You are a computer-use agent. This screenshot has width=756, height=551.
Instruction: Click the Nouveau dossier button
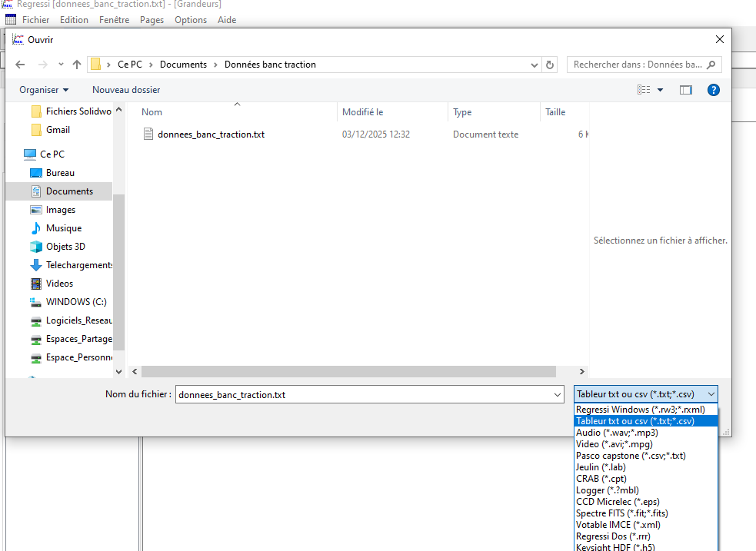(126, 90)
